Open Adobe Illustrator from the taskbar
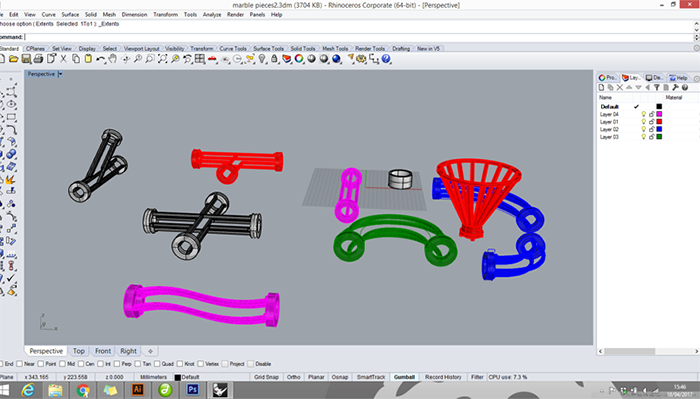Screen dimensions: 700x399 (138, 390)
